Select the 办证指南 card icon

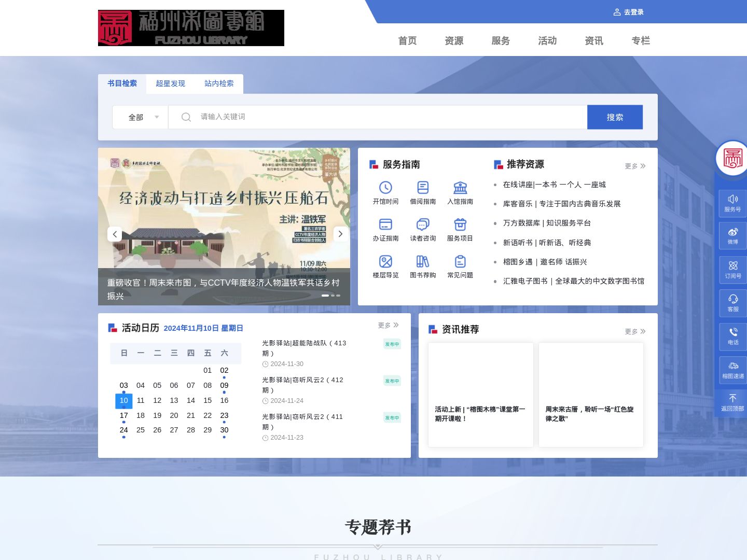tap(385, 225)
